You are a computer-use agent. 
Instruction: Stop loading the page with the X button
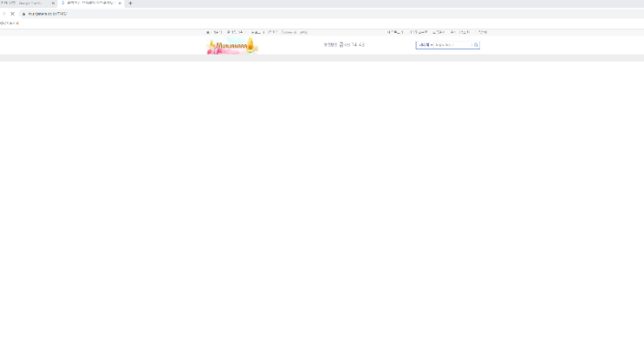pos(12,14)
